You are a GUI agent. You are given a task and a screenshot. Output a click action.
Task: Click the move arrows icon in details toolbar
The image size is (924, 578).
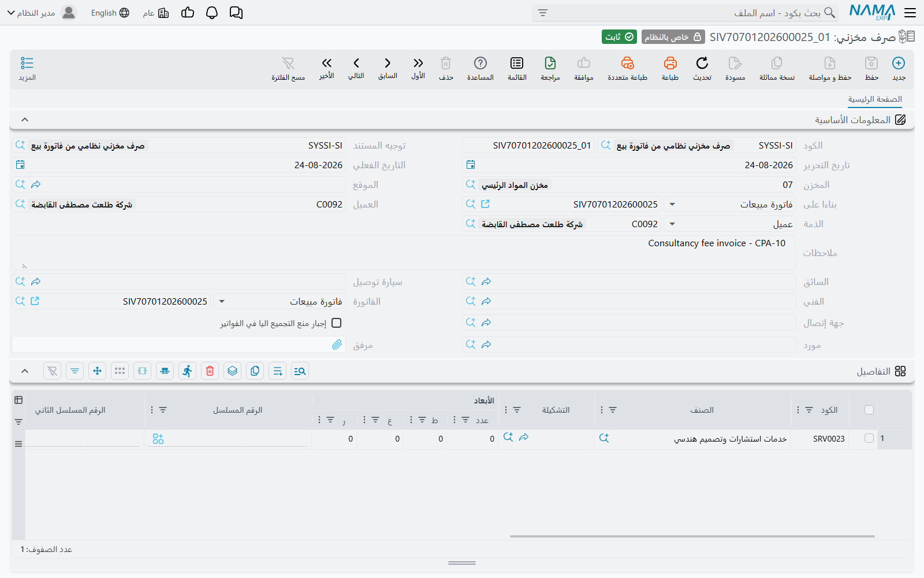click(98, 371)
